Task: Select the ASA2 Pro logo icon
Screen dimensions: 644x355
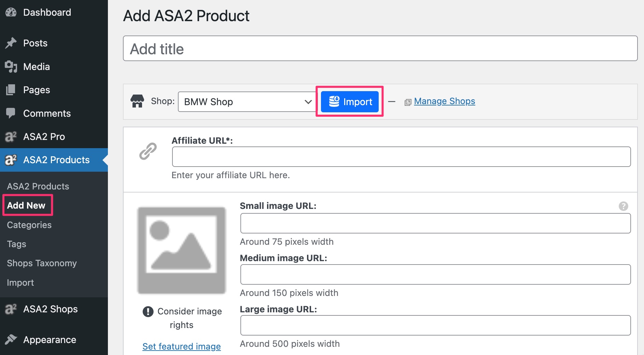Action: coord(11,137)
